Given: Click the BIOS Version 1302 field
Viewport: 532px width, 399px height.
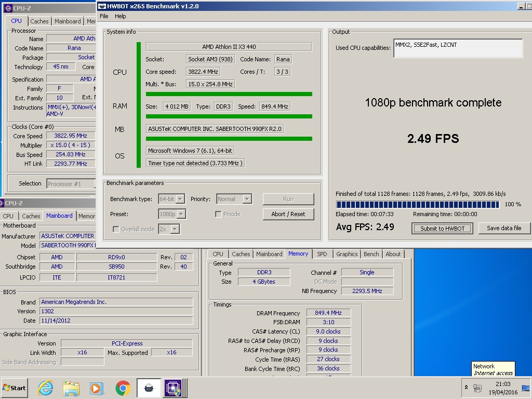Looking at the screenshot, I should tap(116, 311).
